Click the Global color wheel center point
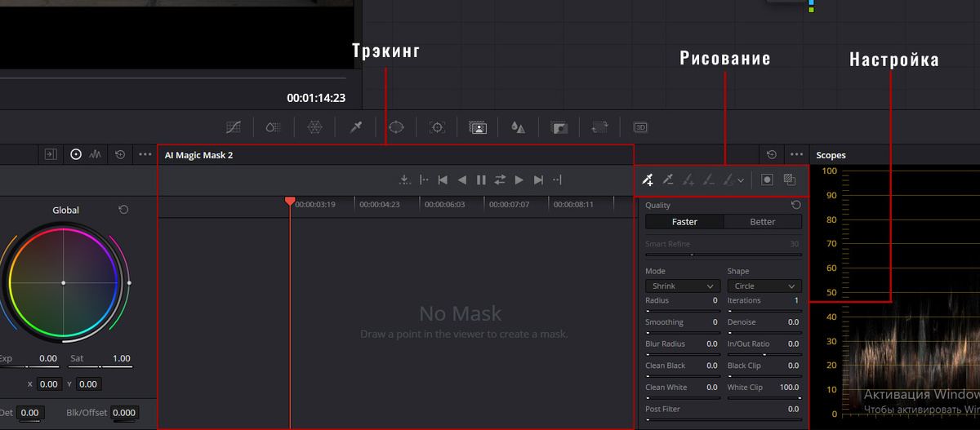The width and height of the screenshot is (980, 430). pos(64,283)
